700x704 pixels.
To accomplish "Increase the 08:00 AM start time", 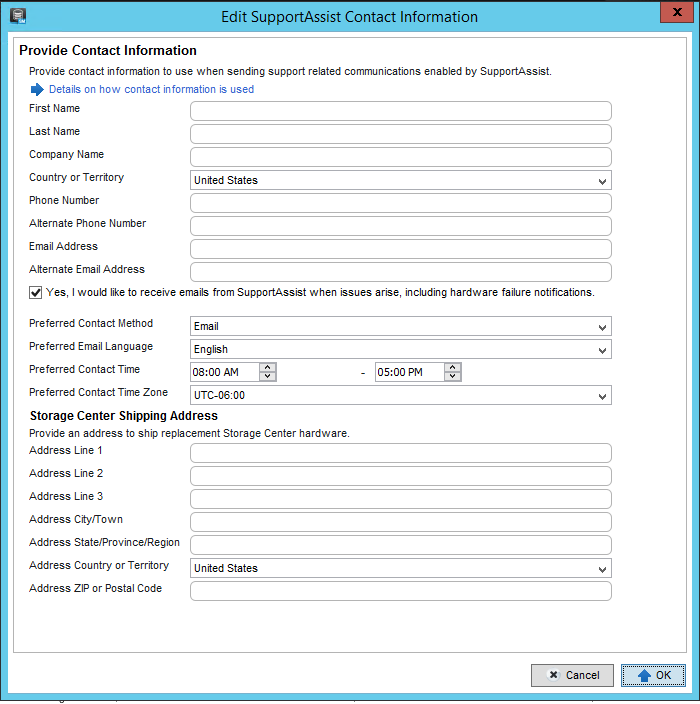I will (x=268, y=368).
